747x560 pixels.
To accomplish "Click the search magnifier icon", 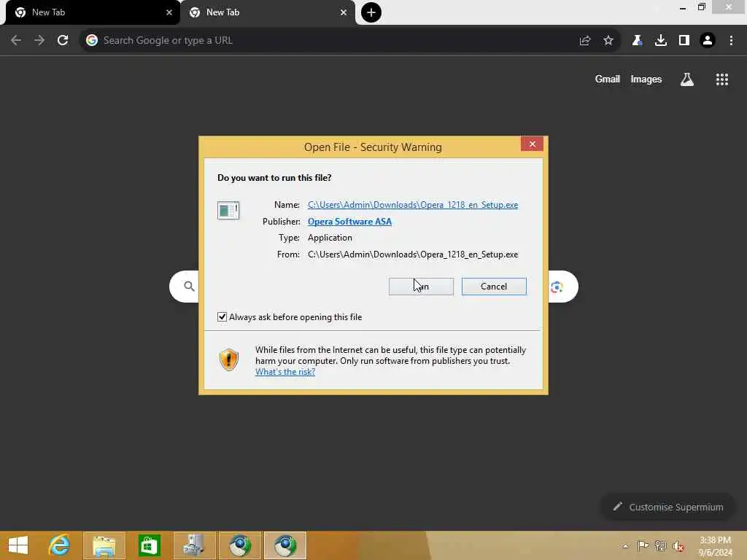I will tap(189, 286).
